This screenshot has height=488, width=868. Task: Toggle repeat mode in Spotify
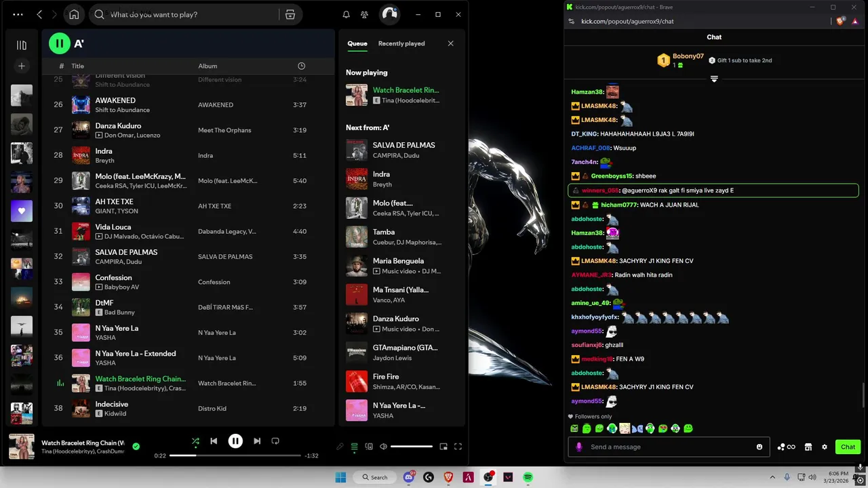pyautogui.click(x=275, y=441)
